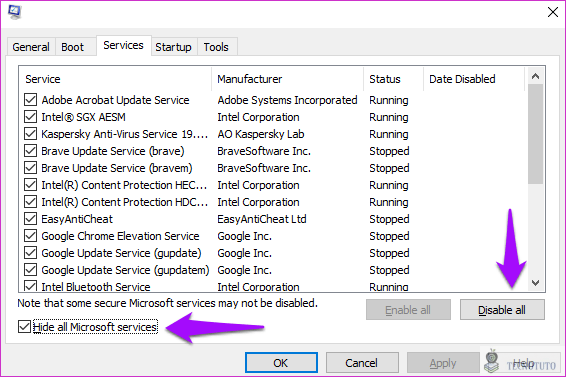Sort by the Status column header

tap(393, 79)
